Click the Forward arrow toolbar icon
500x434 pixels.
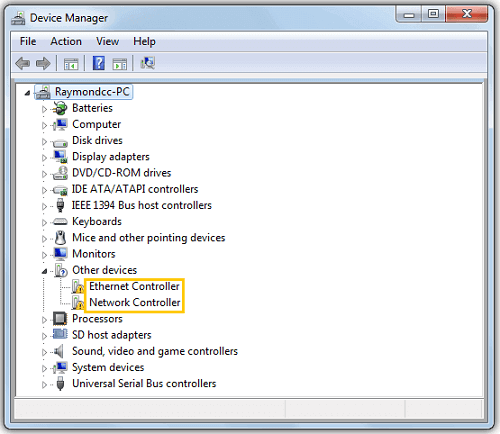click(x=43, y=63)
